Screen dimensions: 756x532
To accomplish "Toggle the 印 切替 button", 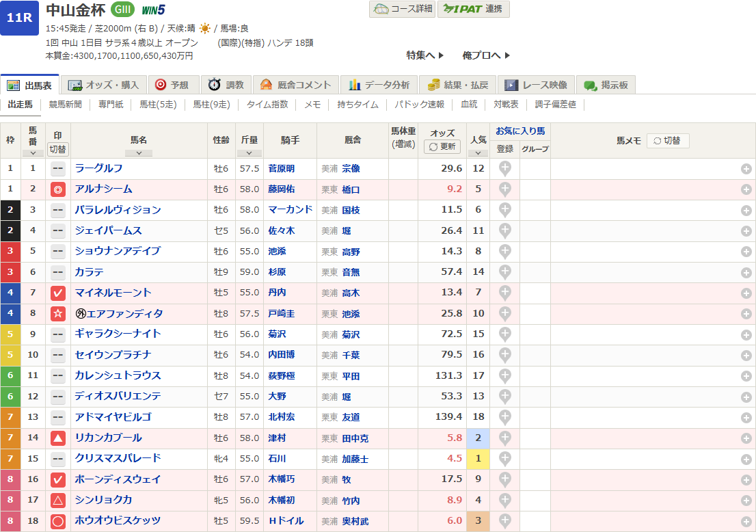I will 58,148.
